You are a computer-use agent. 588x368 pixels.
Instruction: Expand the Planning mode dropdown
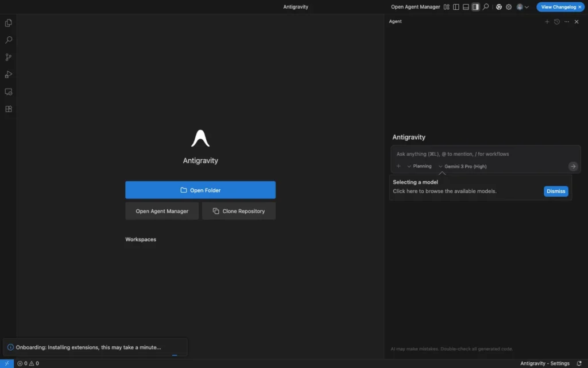point(420,166)
